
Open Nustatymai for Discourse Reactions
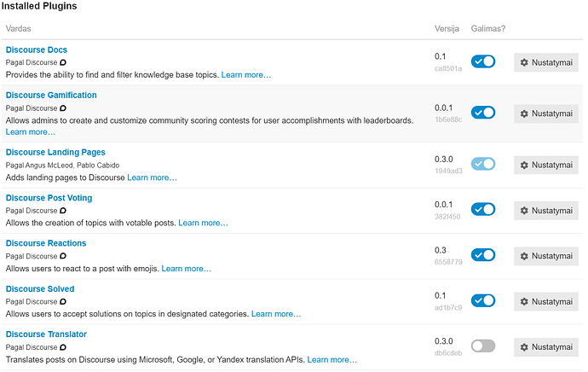pyautogui.click(x=546, y=256)
